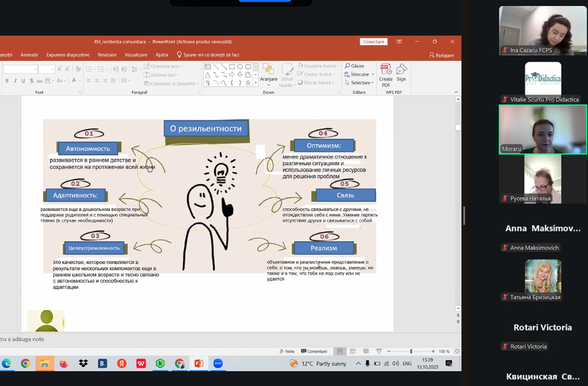The height and width of the screenshot is (386, 588).
Task: Switch to Slide Sorter view icon
Action: point(353,351)
